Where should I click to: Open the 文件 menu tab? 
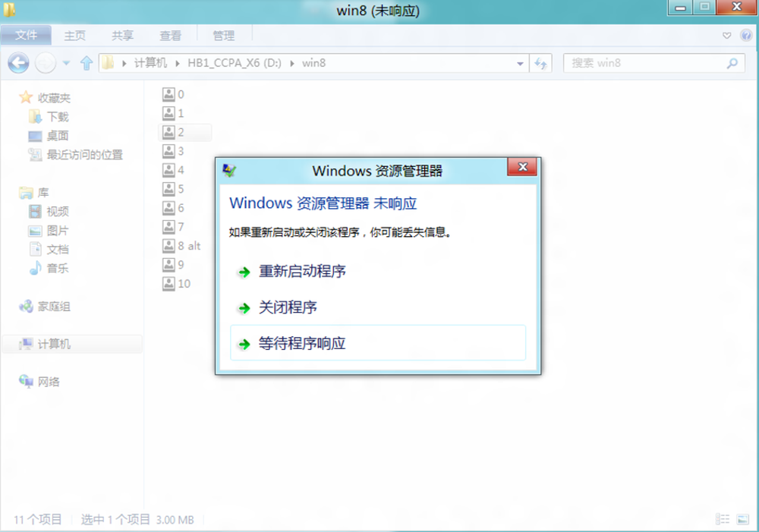[x=27, y=36]
